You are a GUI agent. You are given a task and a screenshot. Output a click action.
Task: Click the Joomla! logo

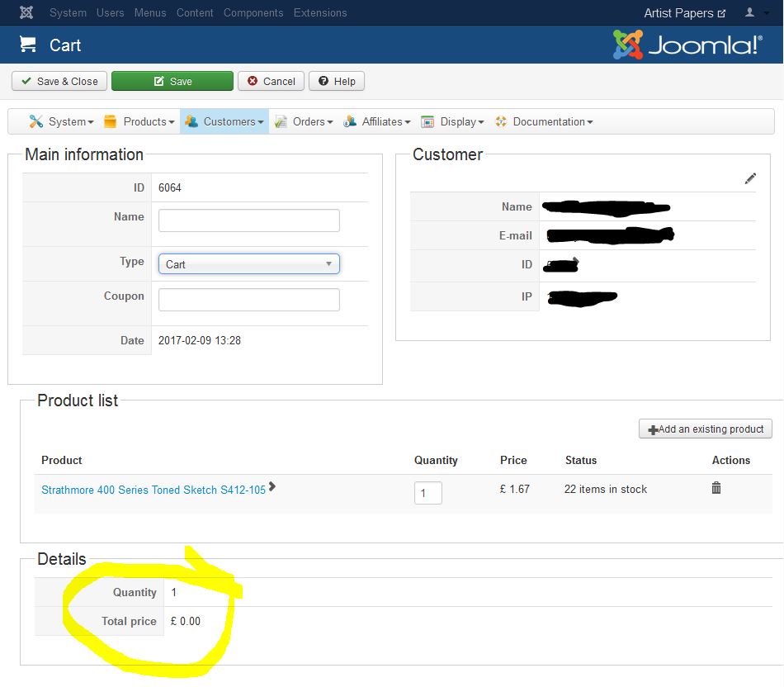coord(687,45)
